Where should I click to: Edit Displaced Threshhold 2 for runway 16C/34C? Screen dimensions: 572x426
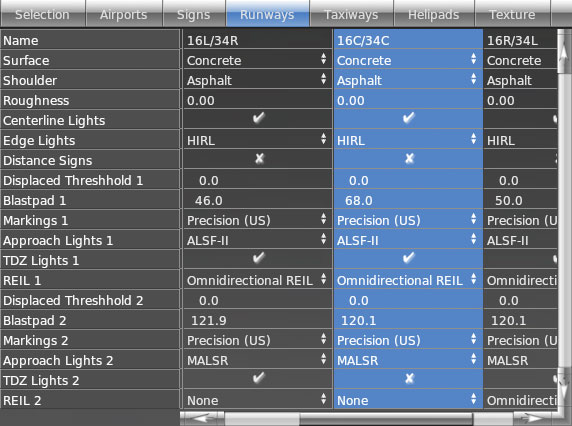(408, 300)
